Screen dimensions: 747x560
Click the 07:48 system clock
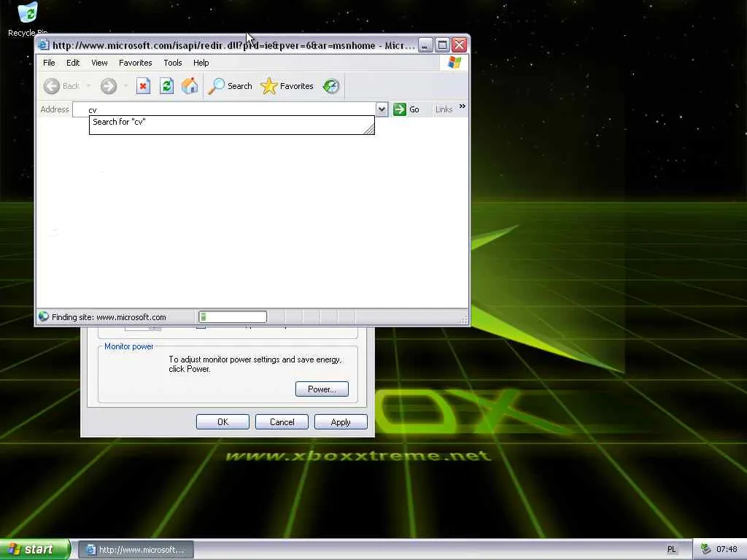click(x=727, y=550)
